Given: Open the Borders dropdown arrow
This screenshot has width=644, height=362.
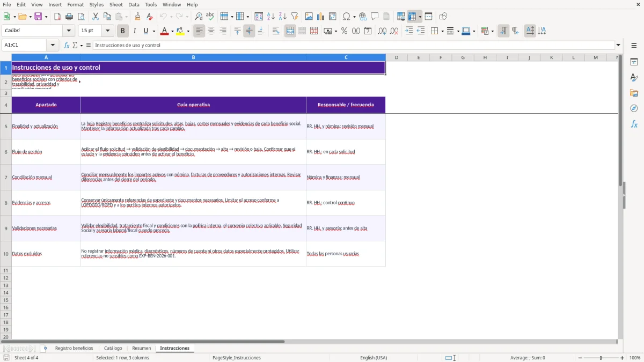Looking at the screenshot, I should pyautogui.click(x=442, y=31).
